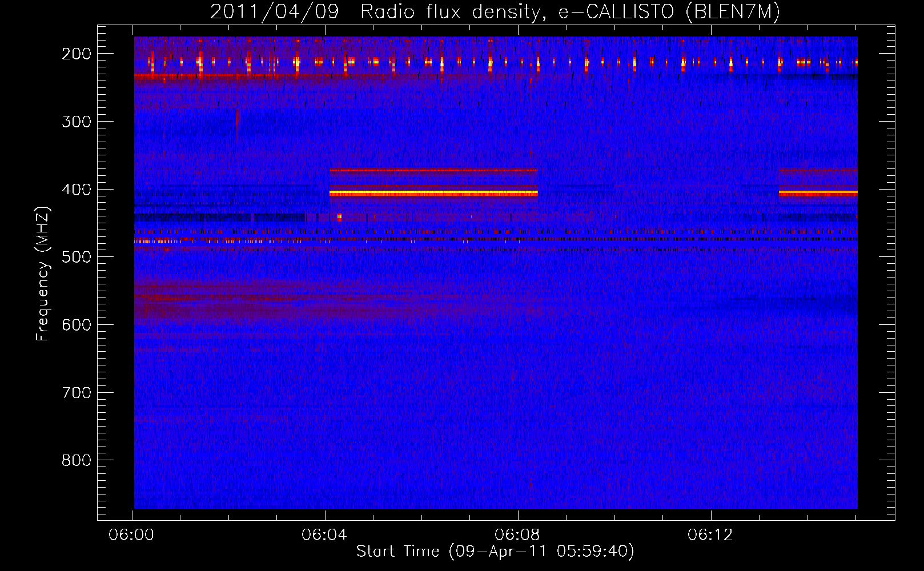Click the 600 frequency tick label
This screenshot has width=924, height=571.
77,325
